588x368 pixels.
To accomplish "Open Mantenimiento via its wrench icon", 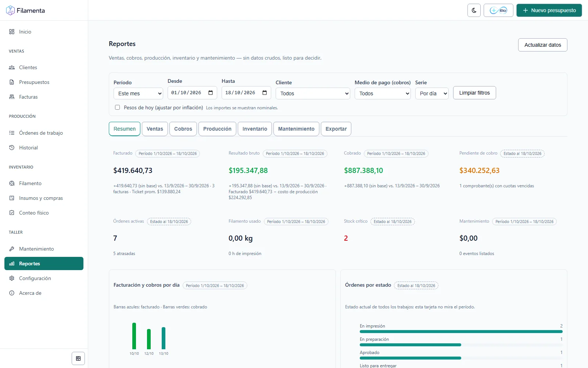I will (x=12, y=249).
